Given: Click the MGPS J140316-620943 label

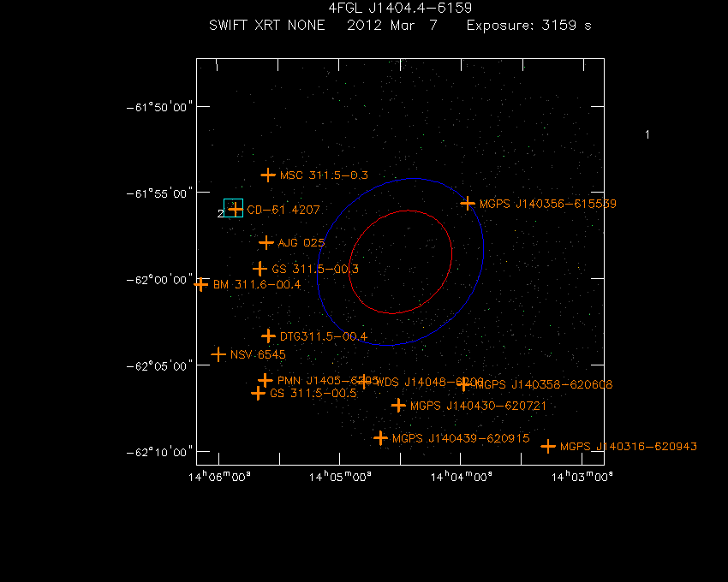Looking at the screenshot, I should pyautogui.click(x=629, y=447).
